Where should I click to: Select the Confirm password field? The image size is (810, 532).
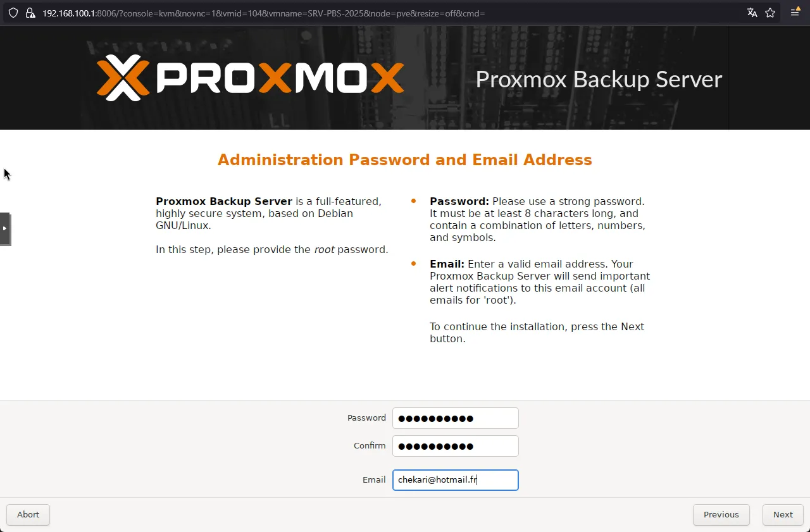click(456, 446)
